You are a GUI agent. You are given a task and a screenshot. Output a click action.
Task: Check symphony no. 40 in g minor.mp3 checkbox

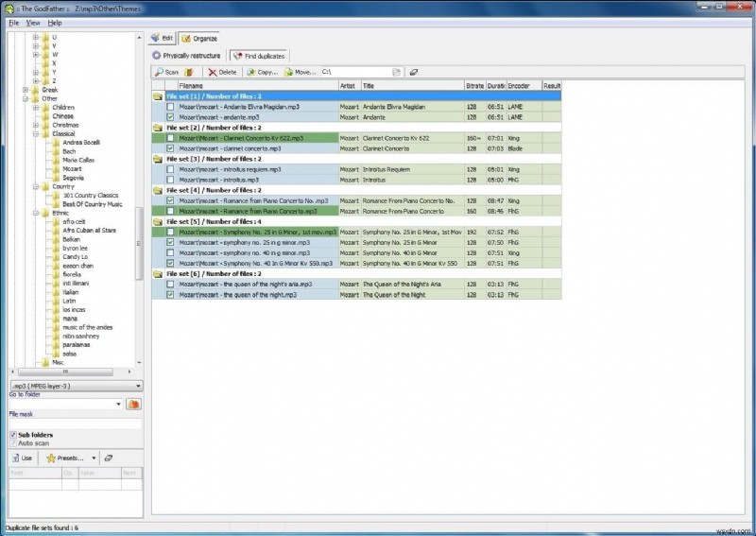pos(170,252)
